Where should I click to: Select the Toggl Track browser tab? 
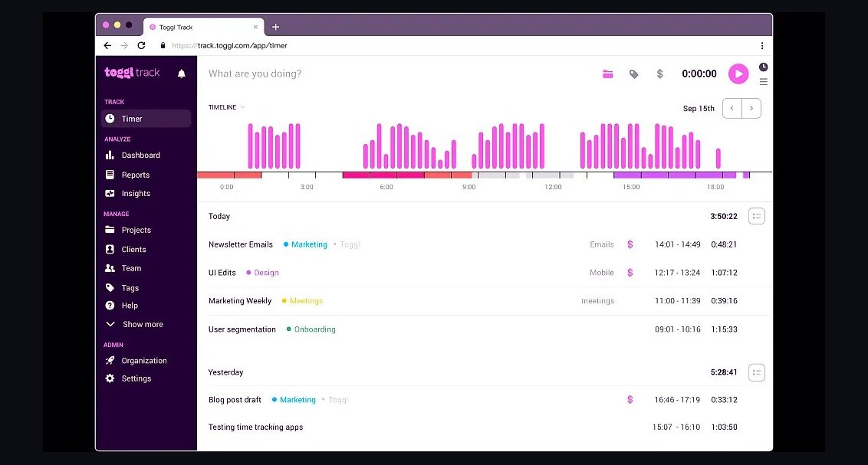[x=204, y=27]
